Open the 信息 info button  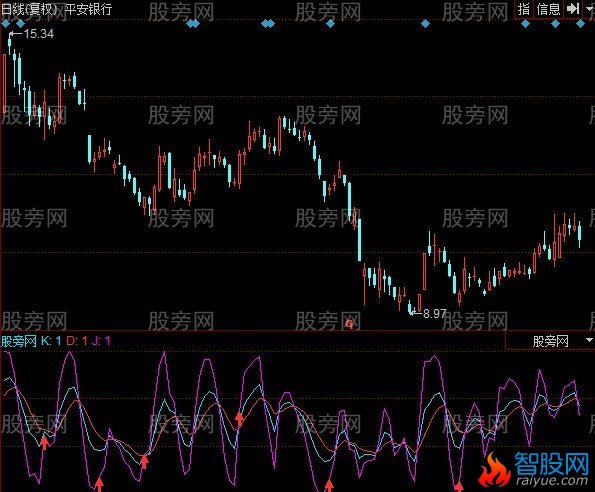pos(548,9)
